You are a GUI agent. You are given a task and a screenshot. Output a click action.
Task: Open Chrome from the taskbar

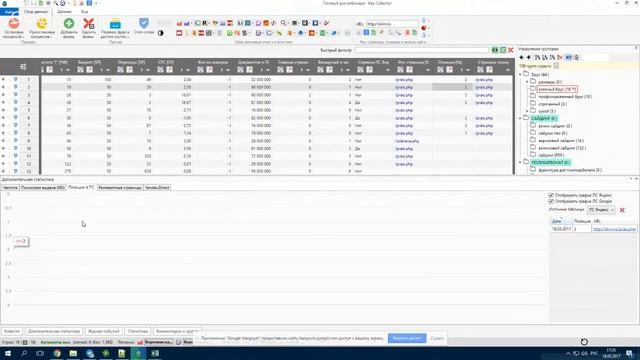[57, 353]
